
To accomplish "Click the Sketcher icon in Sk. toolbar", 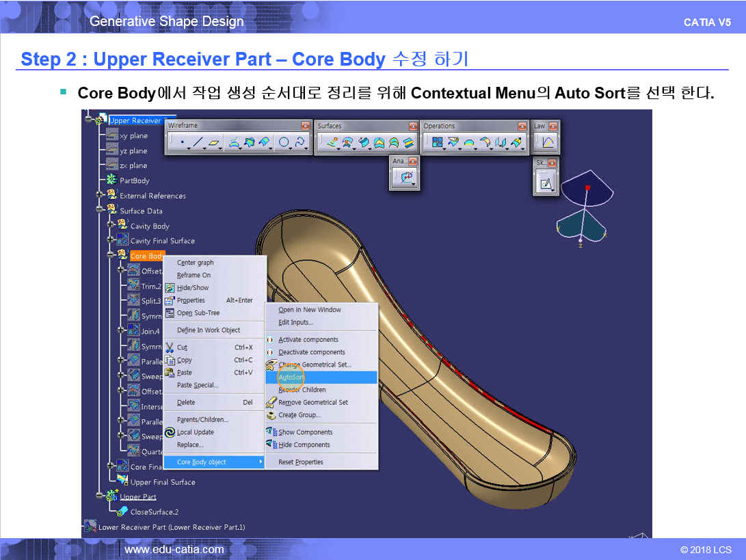I will click(x=546, y=183).
